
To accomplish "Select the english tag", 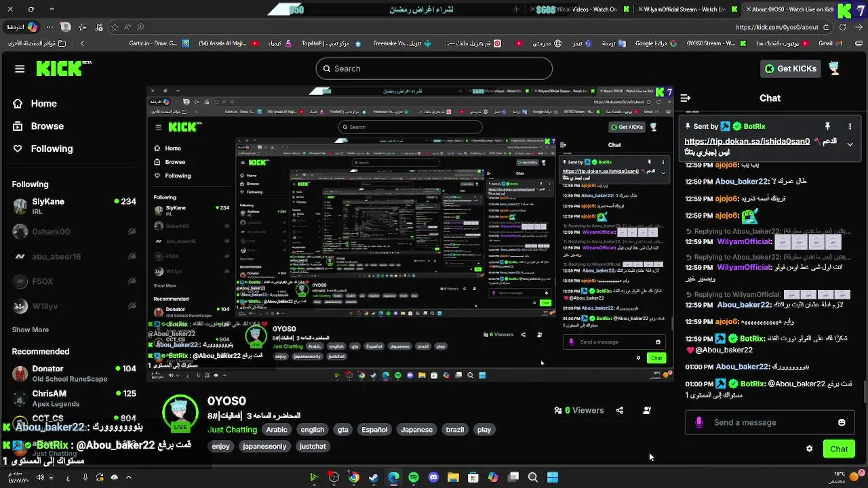I will coord(313,430).
